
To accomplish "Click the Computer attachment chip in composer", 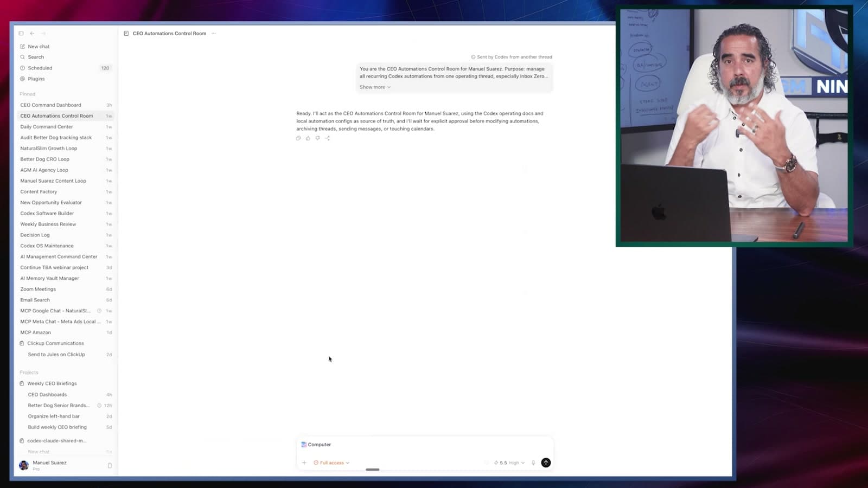I will coord(316,445).
